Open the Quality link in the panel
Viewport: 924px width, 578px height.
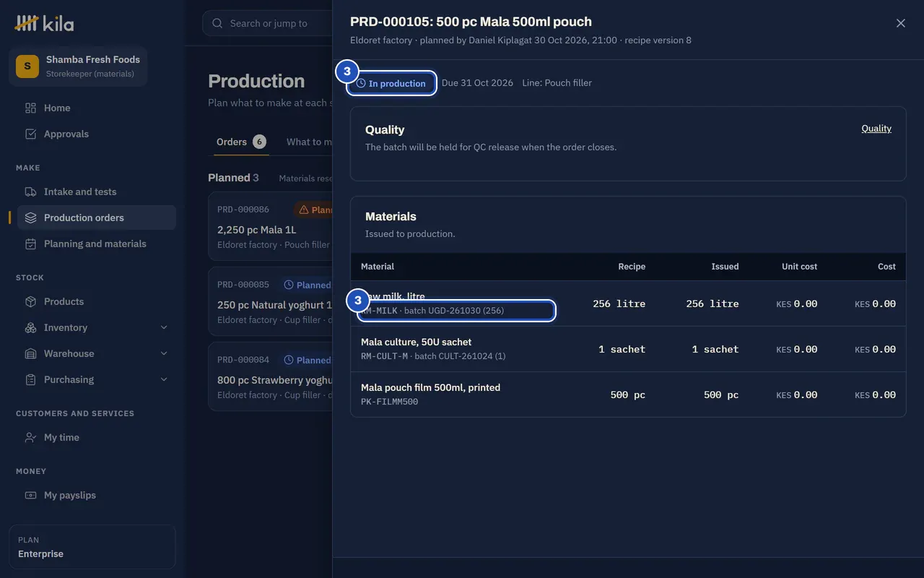(x=876, y=129)
